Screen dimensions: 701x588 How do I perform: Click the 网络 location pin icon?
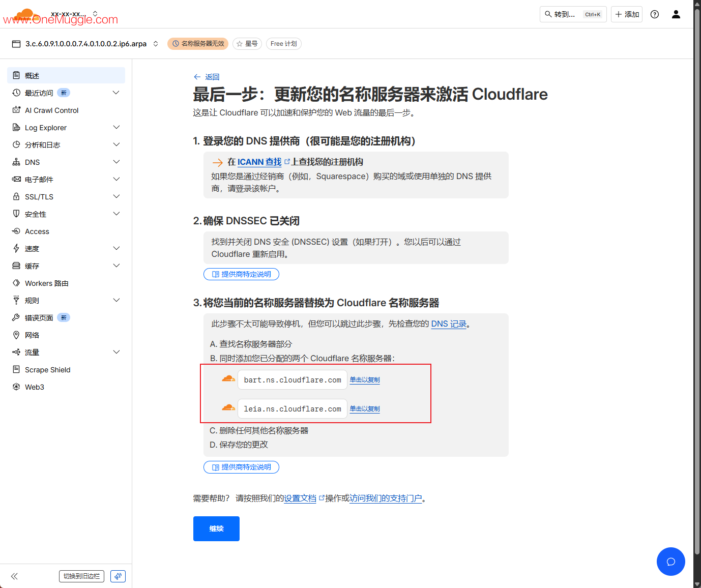(x=16, y=335)
